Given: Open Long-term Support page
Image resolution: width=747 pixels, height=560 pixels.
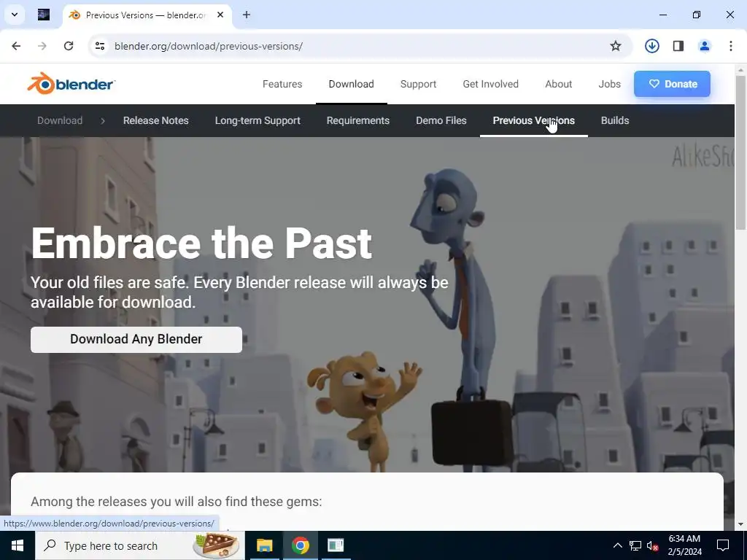Looking at the screenshot, I should (x=258, y=120).
